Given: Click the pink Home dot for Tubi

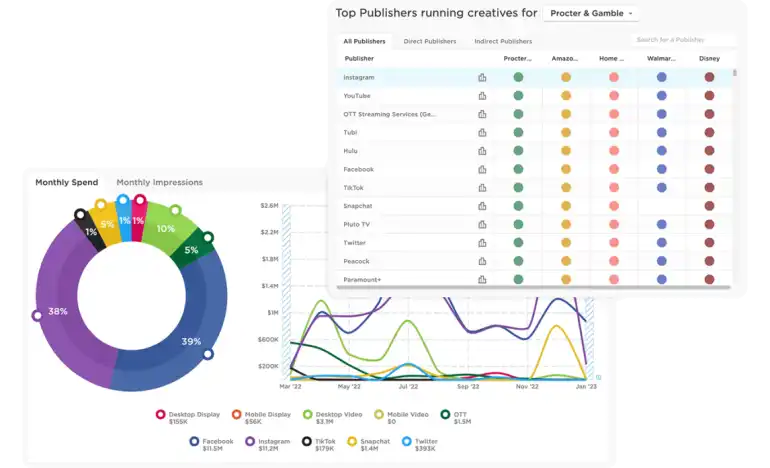Looking at the screenshot, I should (x=614, y=133).
